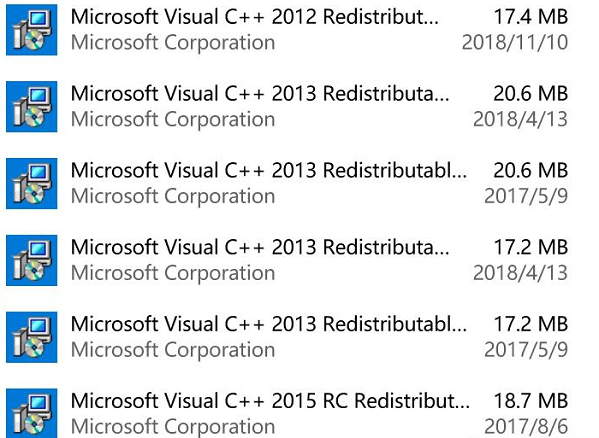Click the 2018/4/13 date under 20.6 MB
The height and width of the screenshot is (438, 599).
point(520,119)
